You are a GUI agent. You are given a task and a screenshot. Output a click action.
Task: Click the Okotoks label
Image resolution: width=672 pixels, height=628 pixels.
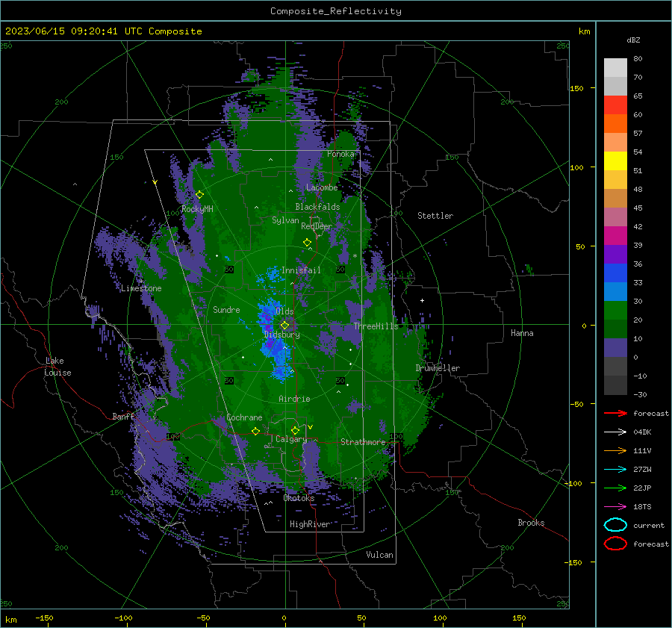299,498
